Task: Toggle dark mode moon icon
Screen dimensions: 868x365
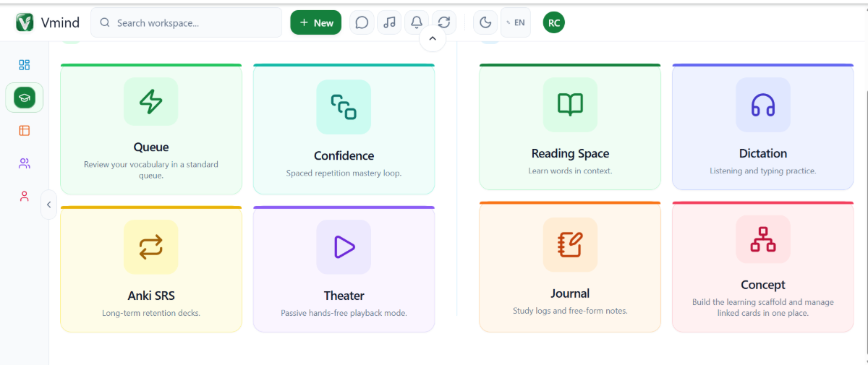Action: [485, 22]
